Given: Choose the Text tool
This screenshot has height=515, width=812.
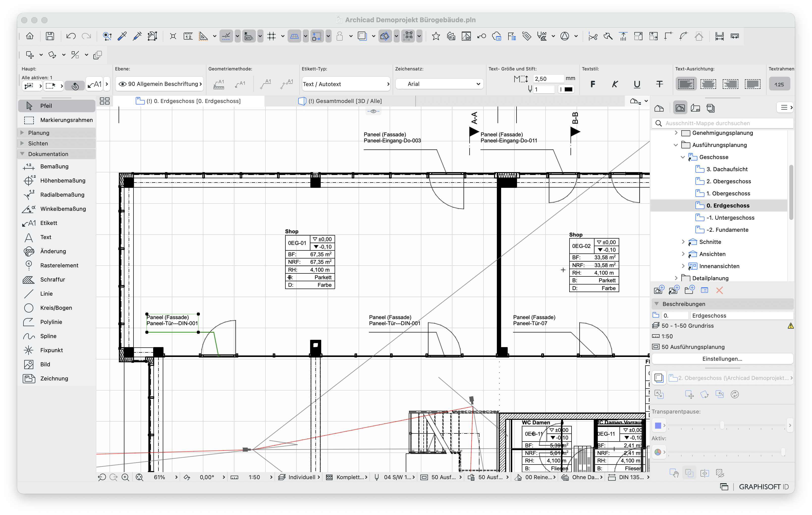Looking at the screenshot, I should click(57, 238).
